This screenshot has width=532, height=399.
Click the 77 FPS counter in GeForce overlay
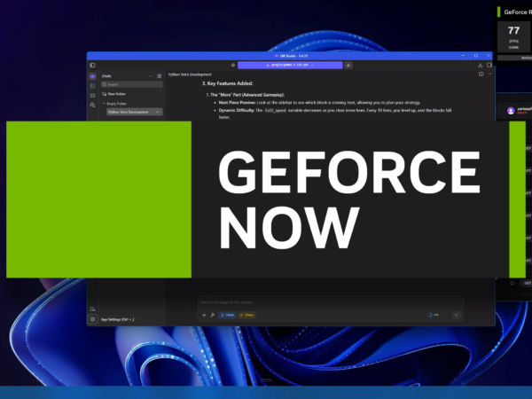[513, 36]
